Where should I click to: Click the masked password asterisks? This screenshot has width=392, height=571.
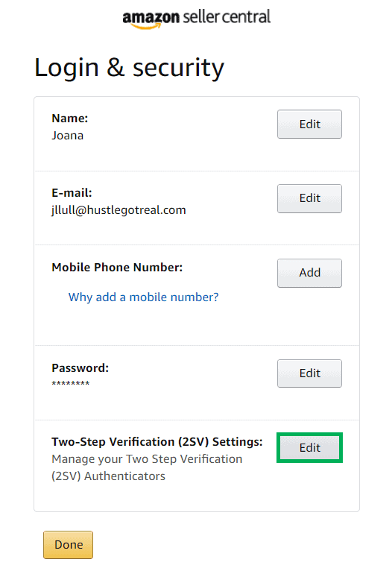click(71, 383)
